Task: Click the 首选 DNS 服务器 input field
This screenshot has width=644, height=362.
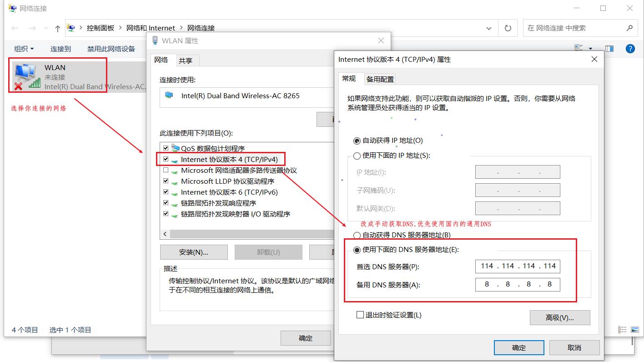Action: [x=518, y=266]
